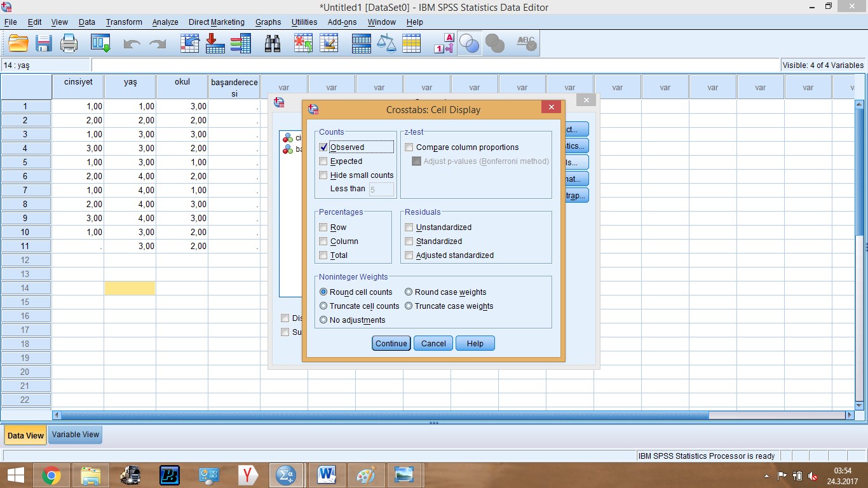Switch to Variable View tab
This screenshot has height=488, width=868.
pyautogui.click(x=76, y=435)
